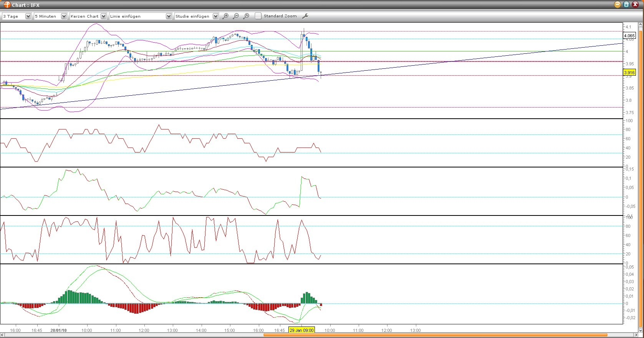This screenshot has width=644, height=338.
Task: Click the reset zoom magnifier icon
Action: coord(247,16)
